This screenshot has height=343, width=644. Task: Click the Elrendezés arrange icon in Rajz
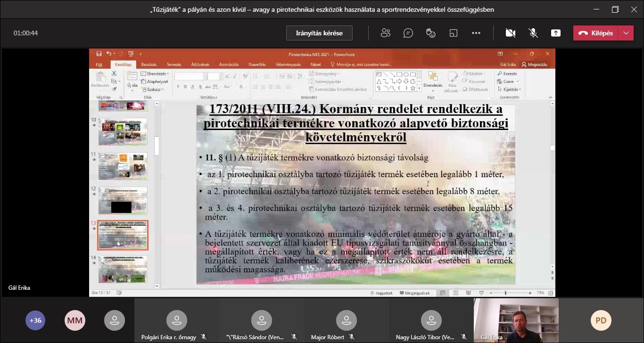433,80
